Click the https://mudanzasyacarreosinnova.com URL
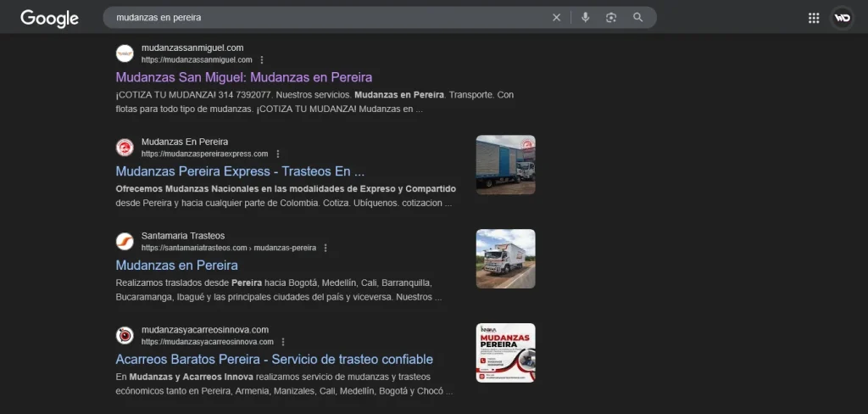 coord(207,342)
